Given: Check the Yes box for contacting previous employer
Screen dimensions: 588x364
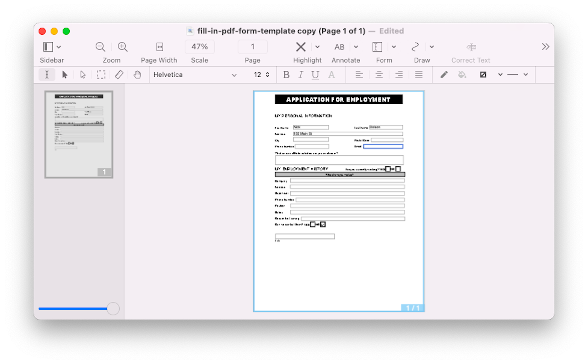Looking at the screenshot, I should coord(312,224).
